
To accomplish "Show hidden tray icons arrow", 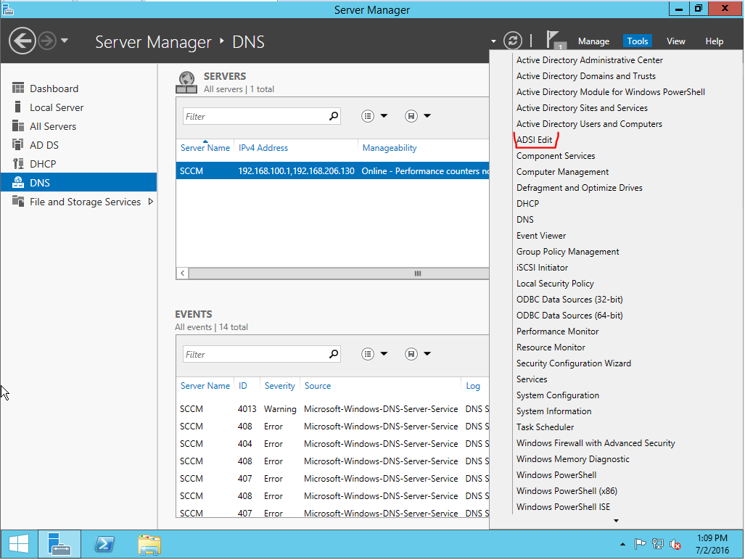I will pyautogui.click(x=622, y=544).
